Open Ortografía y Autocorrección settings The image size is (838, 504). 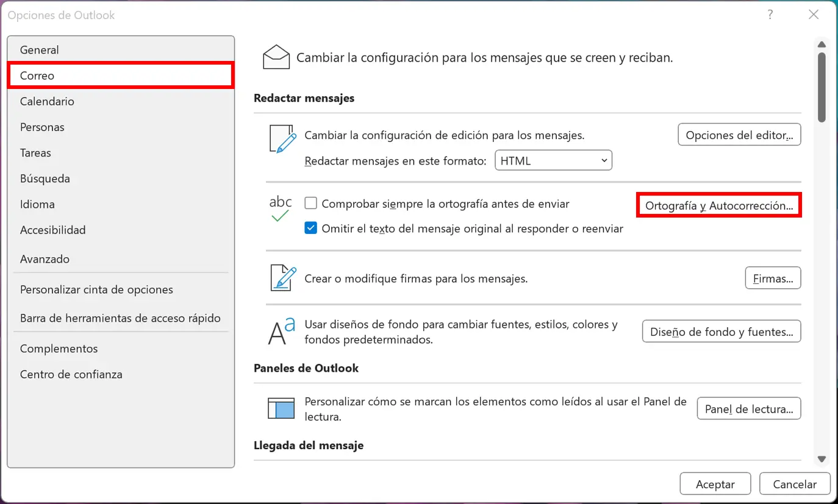coord(719,205)
